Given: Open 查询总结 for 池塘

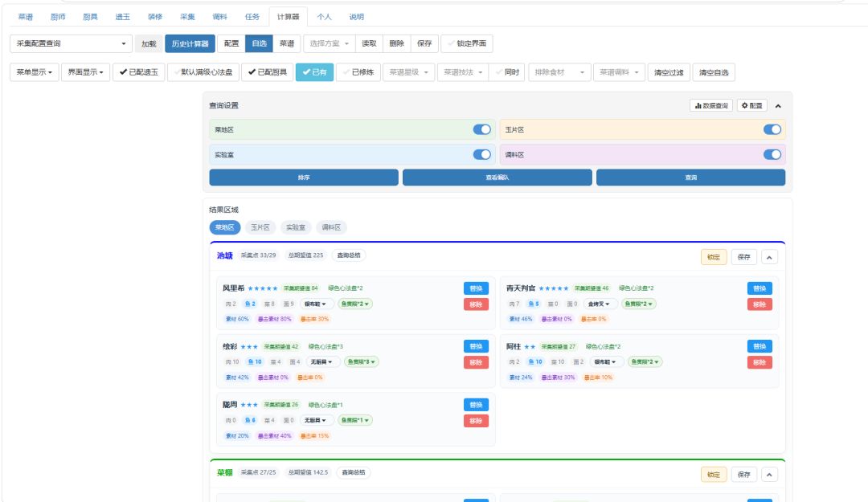Looking at the screenshot, I should 349,255.
